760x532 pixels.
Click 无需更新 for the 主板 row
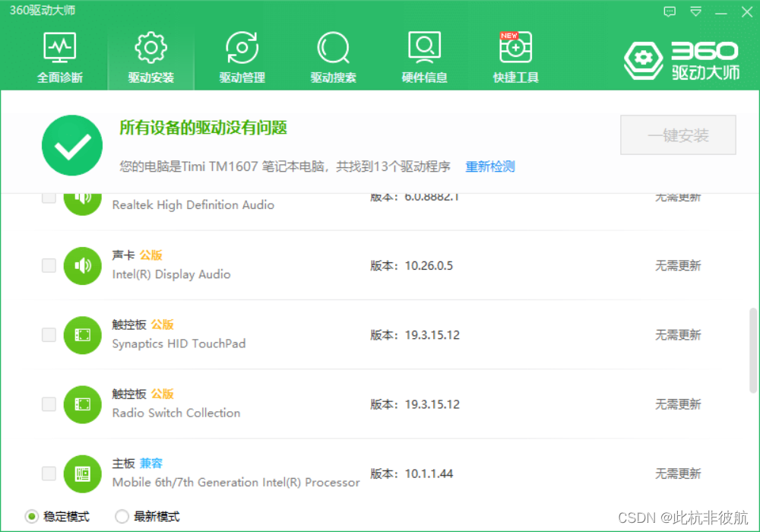click(x=678, y=473)
